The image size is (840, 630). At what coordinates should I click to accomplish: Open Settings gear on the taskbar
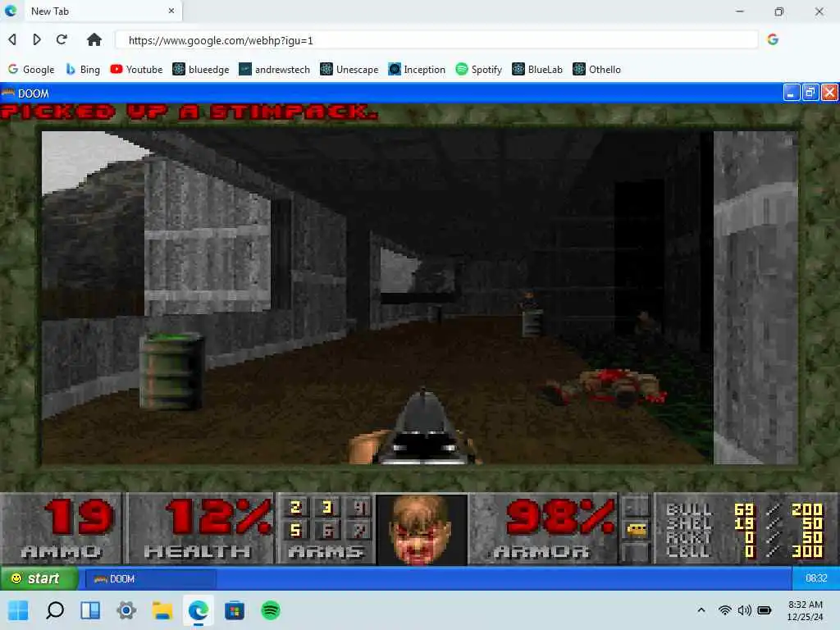126,610
